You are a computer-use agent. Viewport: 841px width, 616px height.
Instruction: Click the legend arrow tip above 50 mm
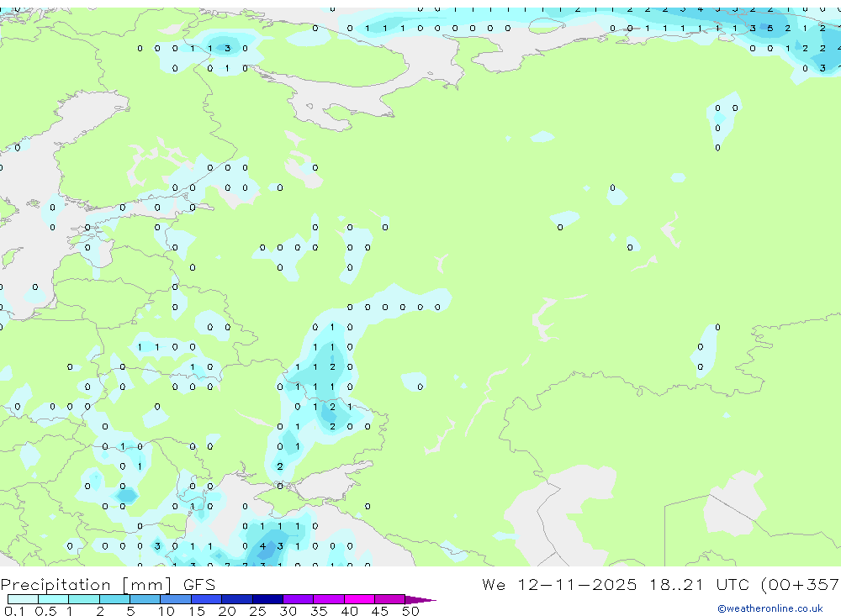[420, 599]
